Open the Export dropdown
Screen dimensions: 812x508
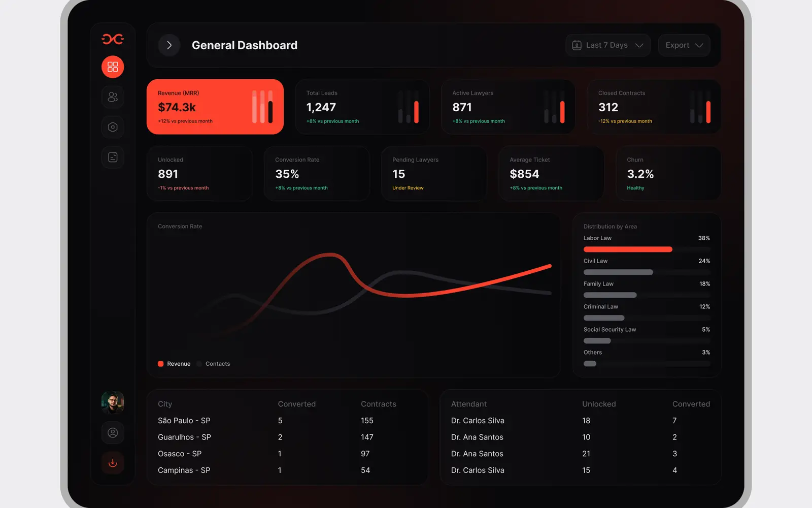(684, 45)
